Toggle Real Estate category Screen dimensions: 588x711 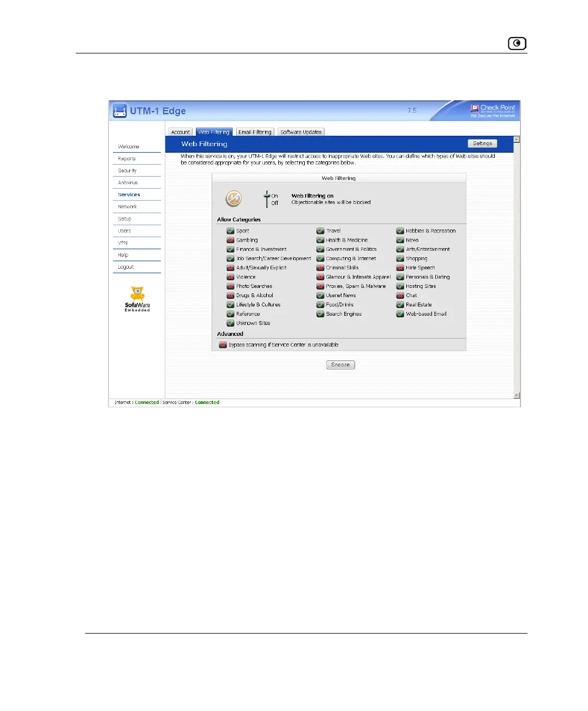click(x=400, y=305)
